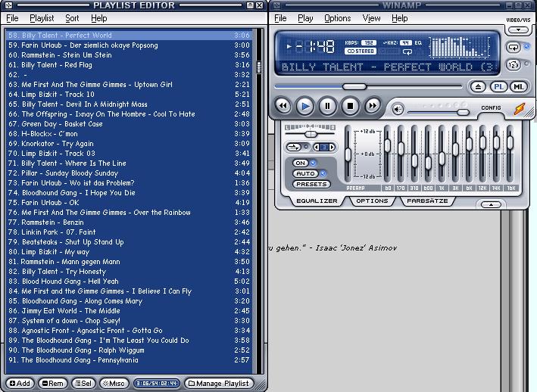
Task: Click the volume slider handle
Action: point(463,112)
